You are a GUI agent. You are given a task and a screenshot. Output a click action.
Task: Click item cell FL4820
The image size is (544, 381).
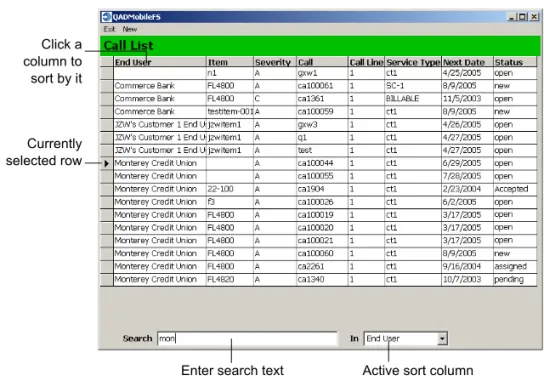pyautogui.click(x=230, y=280)
